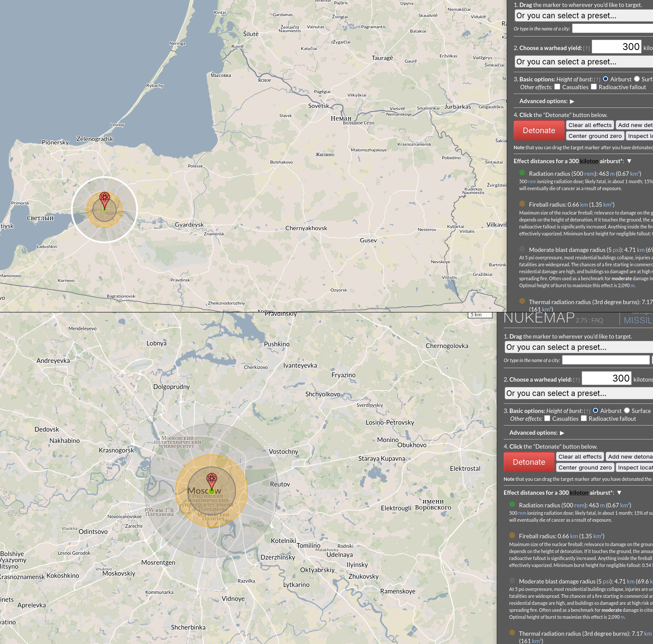Screen dimensions: 653x644
Task: Click the Inspect location button in the upper window
Action: click(640, 136)
